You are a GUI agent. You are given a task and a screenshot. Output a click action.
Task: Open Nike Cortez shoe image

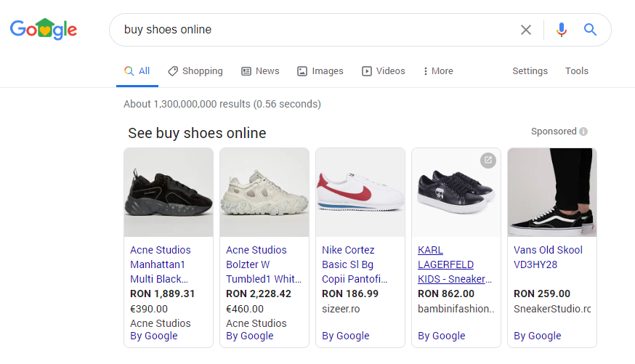(x=360, y=193)
